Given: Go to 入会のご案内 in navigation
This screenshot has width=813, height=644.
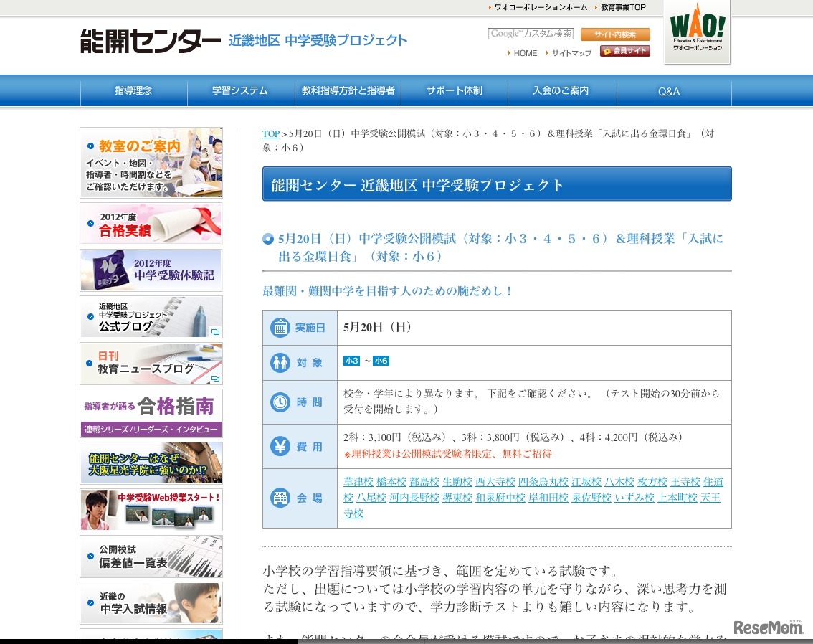Looking at the screenshot, I should click(x=561, y=91).
